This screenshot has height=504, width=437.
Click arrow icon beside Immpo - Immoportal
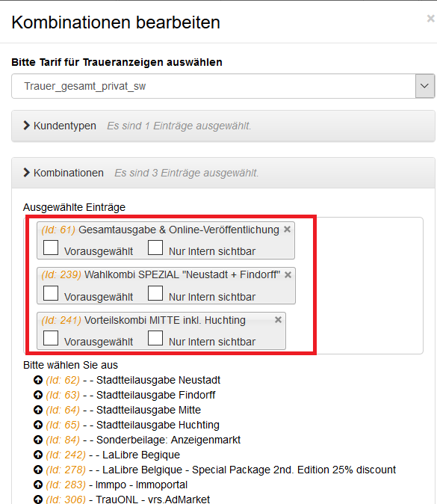38,485
